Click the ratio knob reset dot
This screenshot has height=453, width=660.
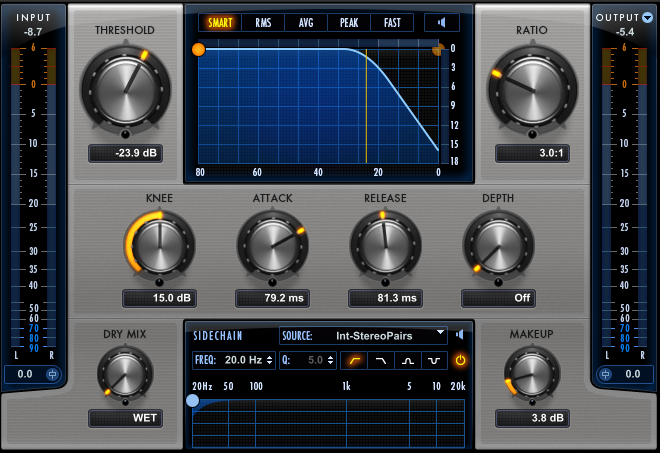coord(532,134)
